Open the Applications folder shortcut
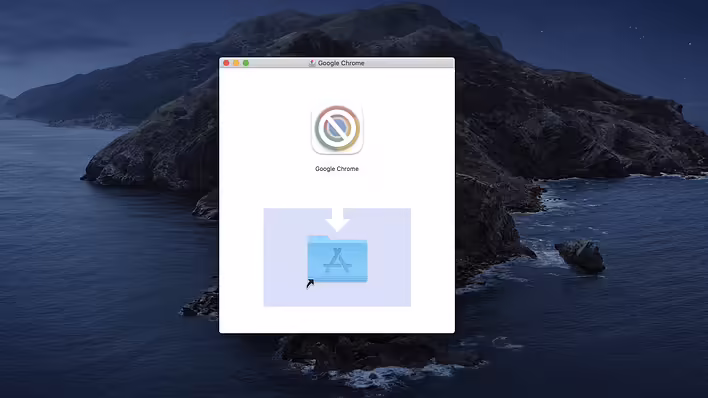The image size is (708, 398). (337, 259)
